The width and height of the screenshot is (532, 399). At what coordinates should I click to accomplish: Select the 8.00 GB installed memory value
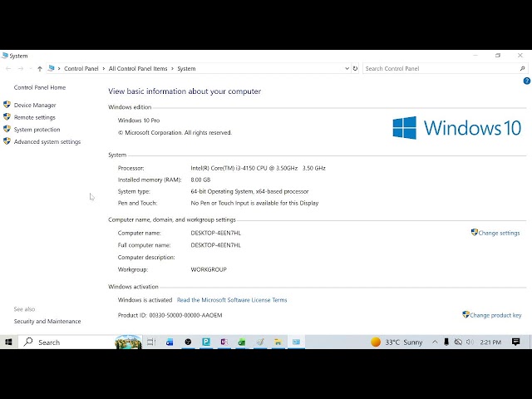200,180
